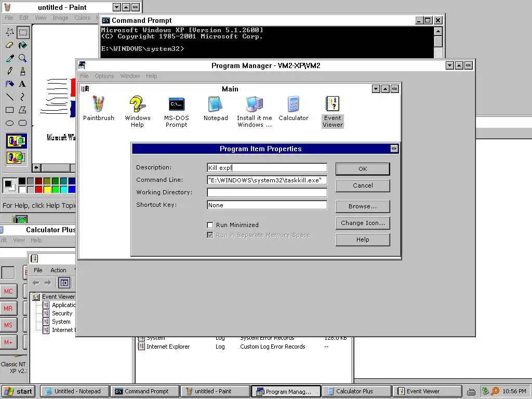The image size is (532, 399).
Task: Open the Options menu in Program Manager
Action: point(104,76)
